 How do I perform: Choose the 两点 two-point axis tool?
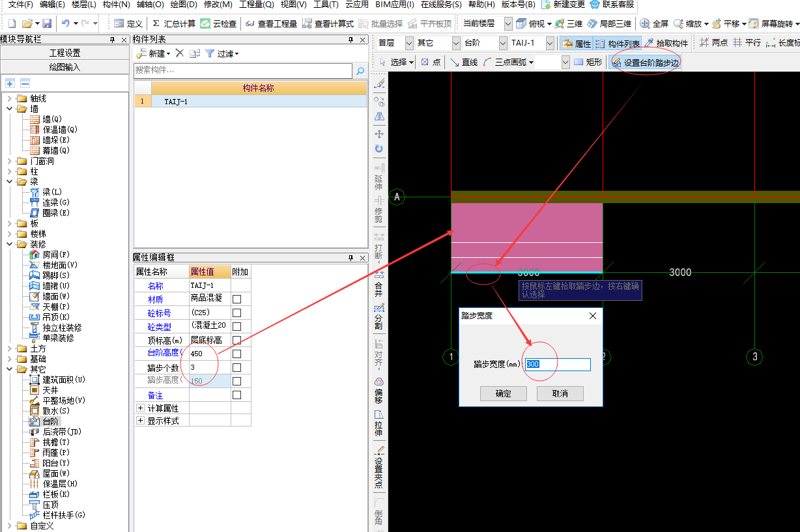coord(714,43)
